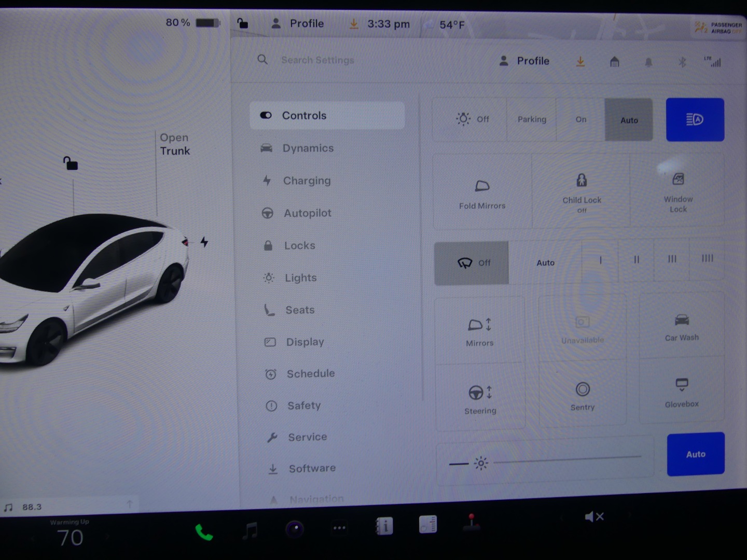Expand the more apps ellipsis menu
This screenshot has width=747, height=560.
(x=339, y=528)
